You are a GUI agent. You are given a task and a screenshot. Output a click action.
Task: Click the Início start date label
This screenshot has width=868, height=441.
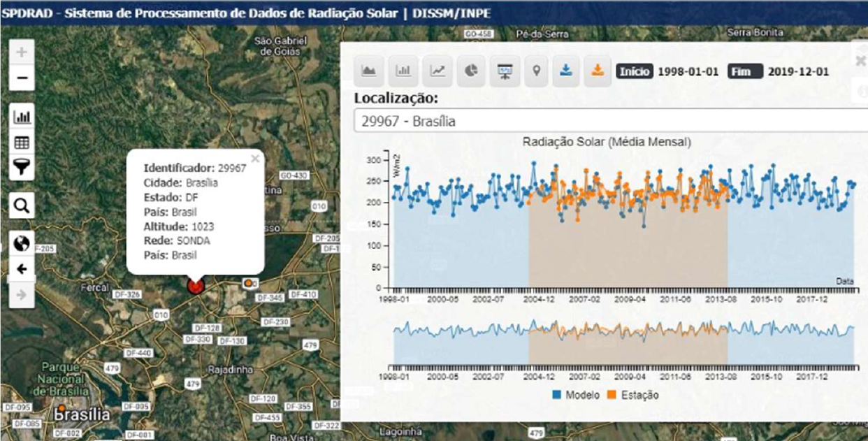tap(635, 71)
